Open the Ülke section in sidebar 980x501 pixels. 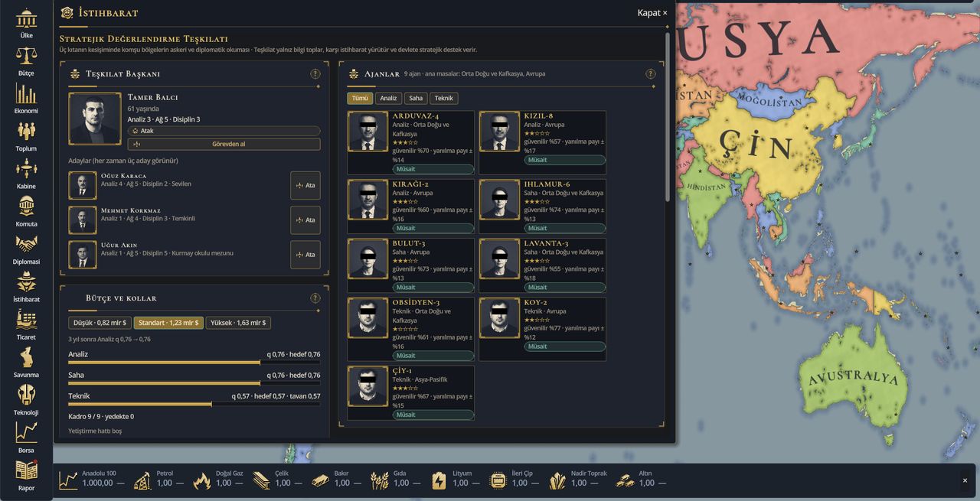coord(26,23)
